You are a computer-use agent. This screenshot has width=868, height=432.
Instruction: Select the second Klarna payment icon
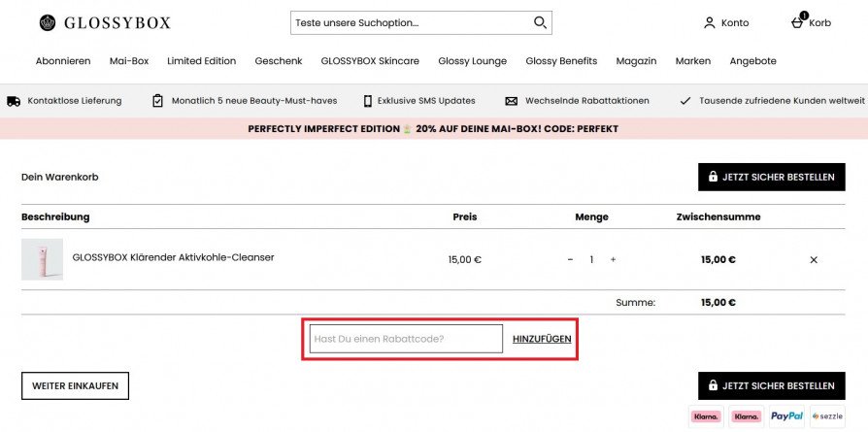pos(747,416)
